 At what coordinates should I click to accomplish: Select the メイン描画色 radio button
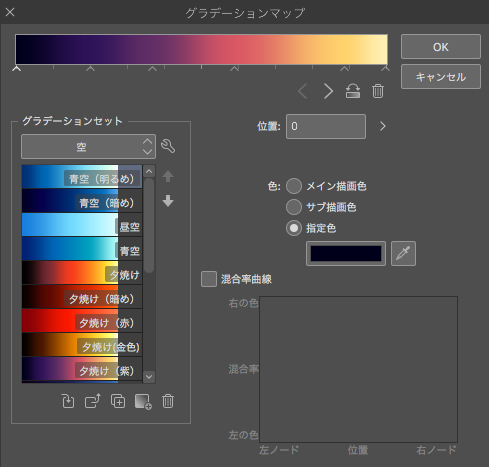click(294, 186)
